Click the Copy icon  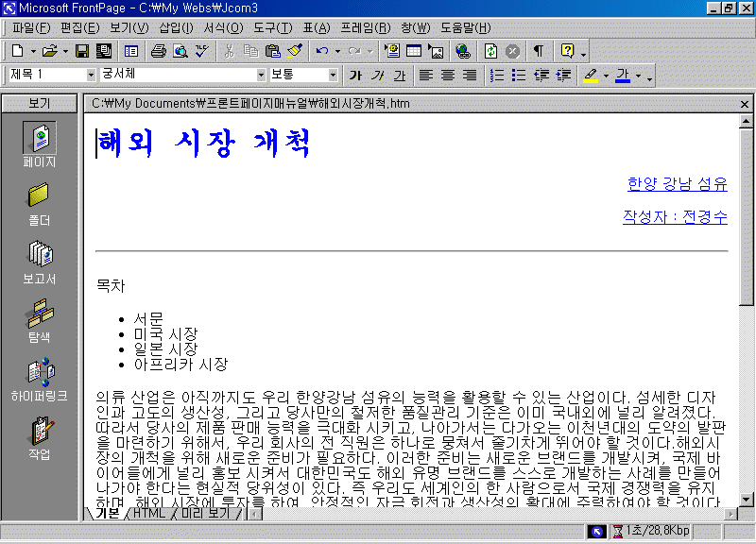click(250, 51)
